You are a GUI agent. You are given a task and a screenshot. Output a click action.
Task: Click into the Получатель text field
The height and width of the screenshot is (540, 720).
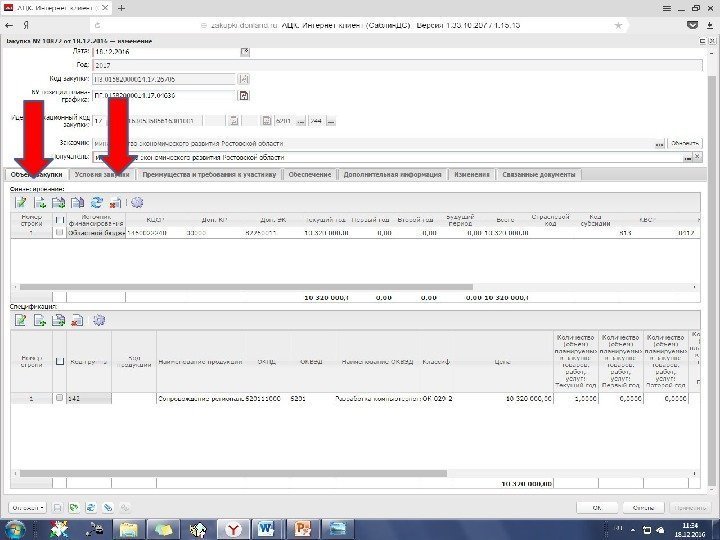point(387,157)
